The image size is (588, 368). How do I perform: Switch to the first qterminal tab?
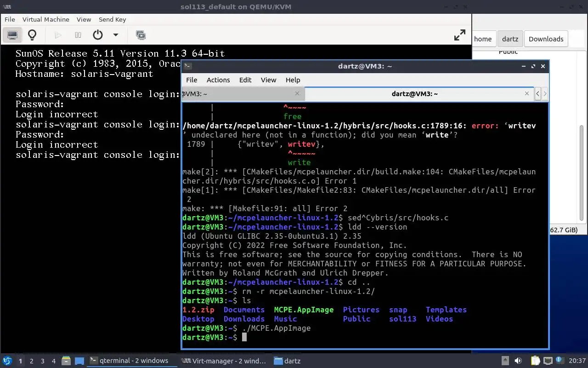(243, 94)
